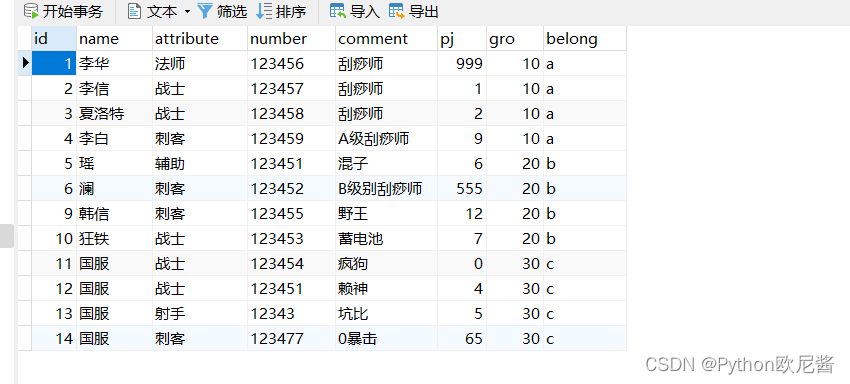Select the comment column header

(x=387, y=39)
